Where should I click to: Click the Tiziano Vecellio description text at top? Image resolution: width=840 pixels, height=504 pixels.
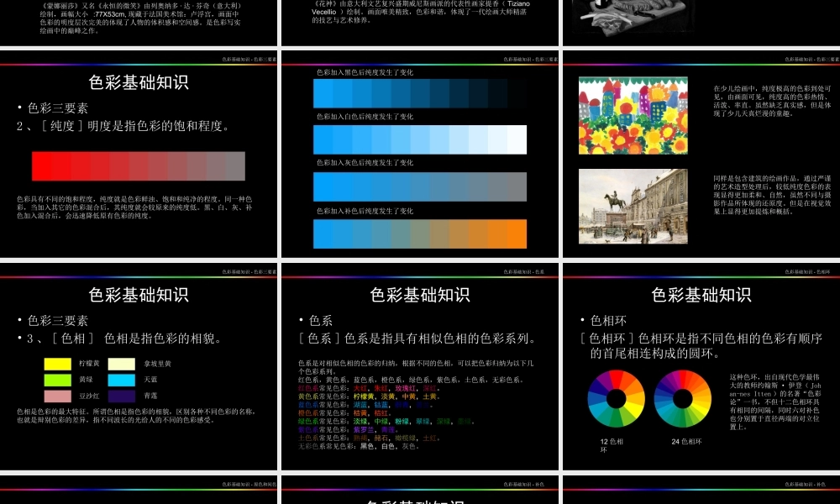tap(421, 12)
